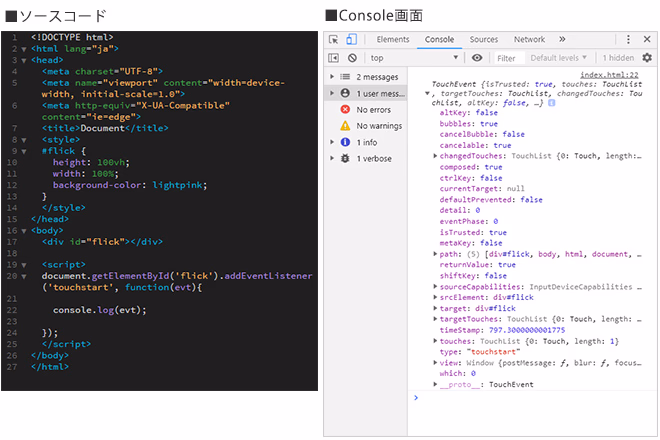This screenshot has width=660, height=440.
Task: Activate the inspect element picker icon
Action: coord(333,40)
